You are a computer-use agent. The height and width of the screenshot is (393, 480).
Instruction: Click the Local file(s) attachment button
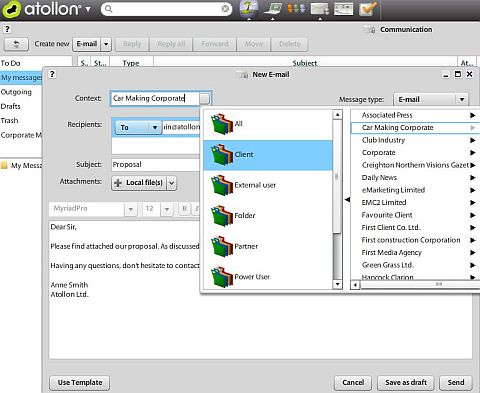coord(139,183)
